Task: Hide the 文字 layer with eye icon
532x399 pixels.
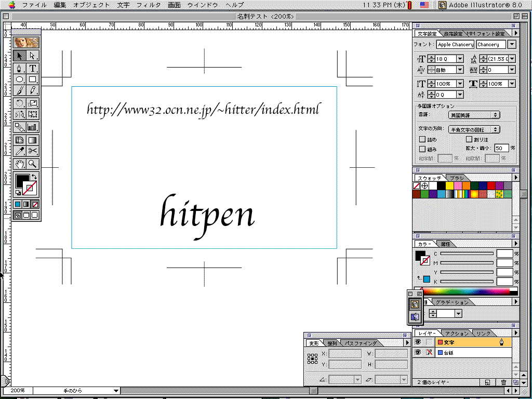Action: point(417,342)
